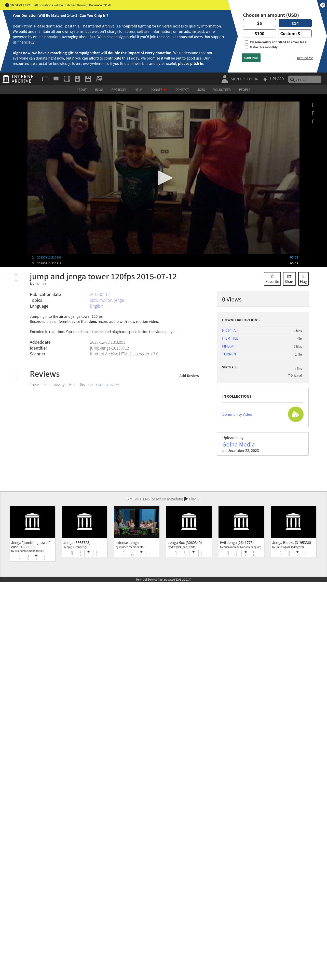Expand the H.264 IA download option
Viewport: 327px width, 980px height.
point(229,330)
